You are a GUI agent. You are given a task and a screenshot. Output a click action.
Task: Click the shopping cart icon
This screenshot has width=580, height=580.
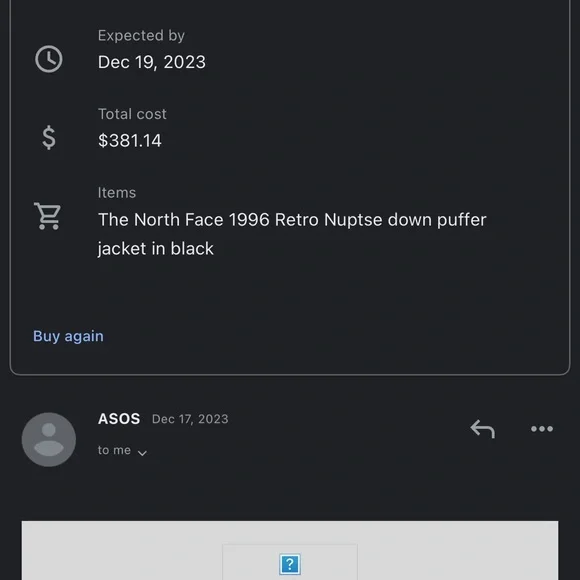click(x=47, y=216)
